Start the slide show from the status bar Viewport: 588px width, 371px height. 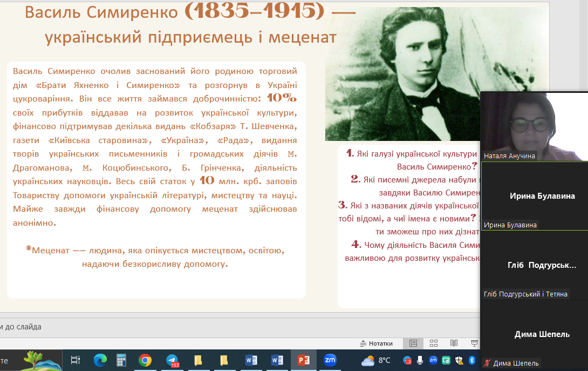474,343
